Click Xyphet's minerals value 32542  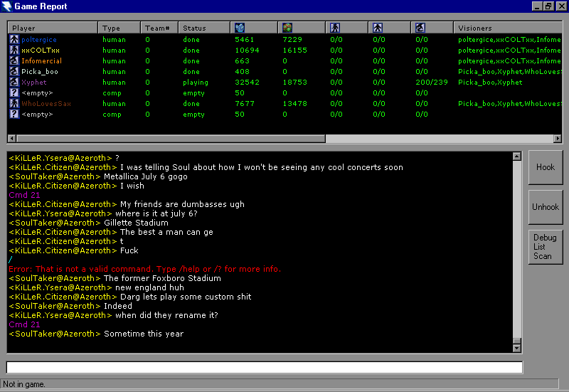tap(247, 82)
